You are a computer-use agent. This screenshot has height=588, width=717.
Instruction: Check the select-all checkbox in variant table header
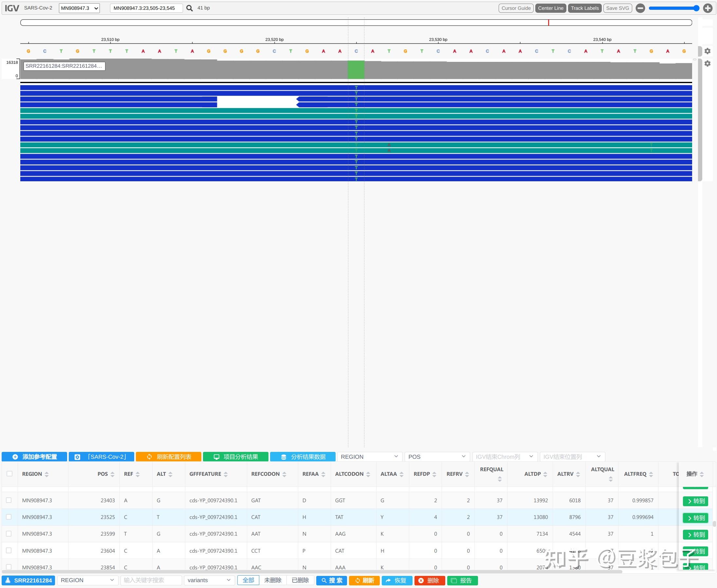click(9, 474)
